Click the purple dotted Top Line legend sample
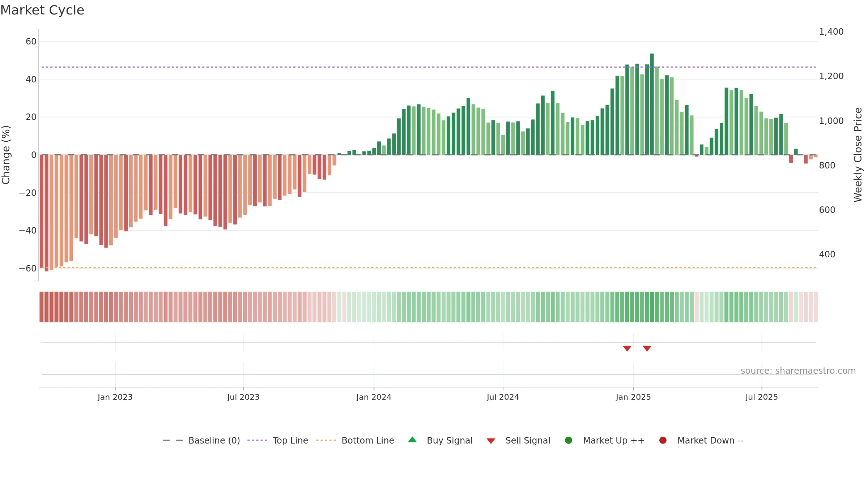The width and height of the screenshot is (868, 488). pyautogui.click(x=257, y=440)
